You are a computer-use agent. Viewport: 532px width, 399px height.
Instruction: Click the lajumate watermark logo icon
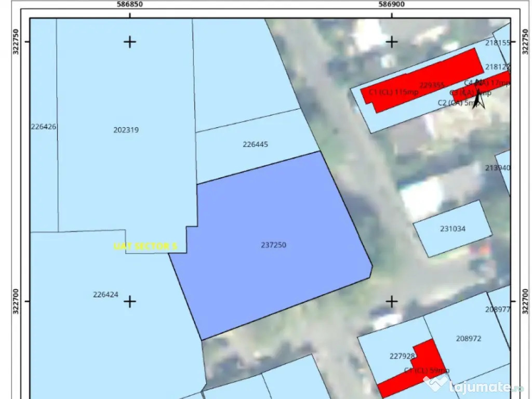(x=434, y=385)
